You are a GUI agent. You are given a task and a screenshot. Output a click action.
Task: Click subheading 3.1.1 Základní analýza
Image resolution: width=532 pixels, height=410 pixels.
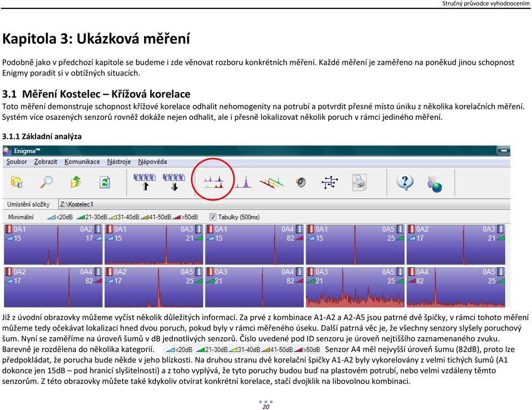42,136
